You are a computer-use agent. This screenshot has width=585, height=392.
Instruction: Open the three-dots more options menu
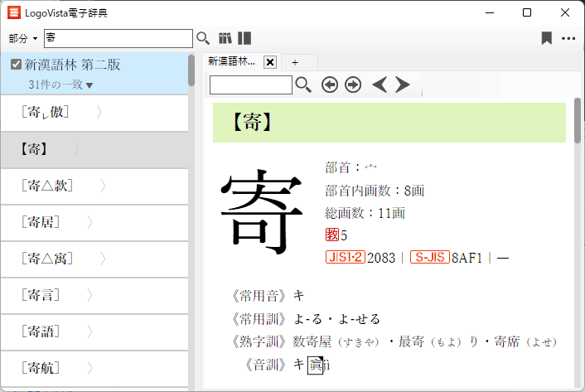(x=568, y=38)
